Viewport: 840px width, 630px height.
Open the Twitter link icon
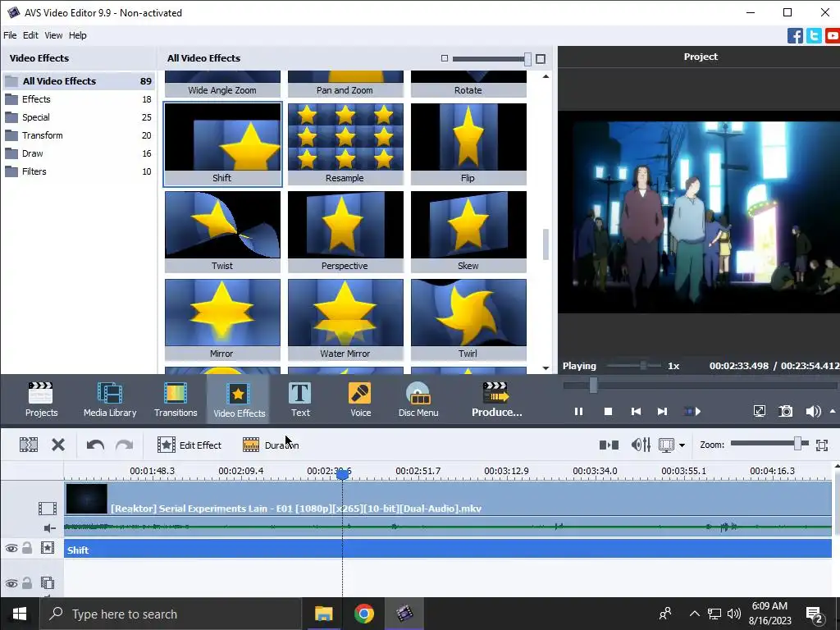coord(814,35)
